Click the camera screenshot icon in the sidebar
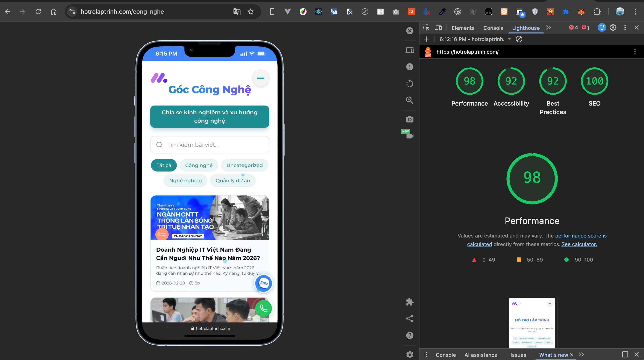The image size is (644, 360). coord(410,119)
